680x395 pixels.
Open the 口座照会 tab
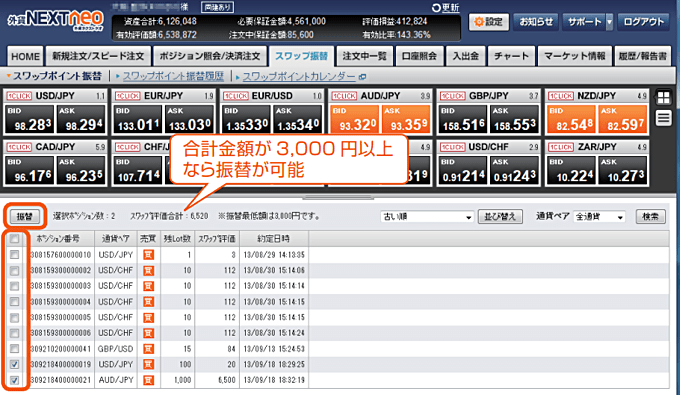click(419, 56)
